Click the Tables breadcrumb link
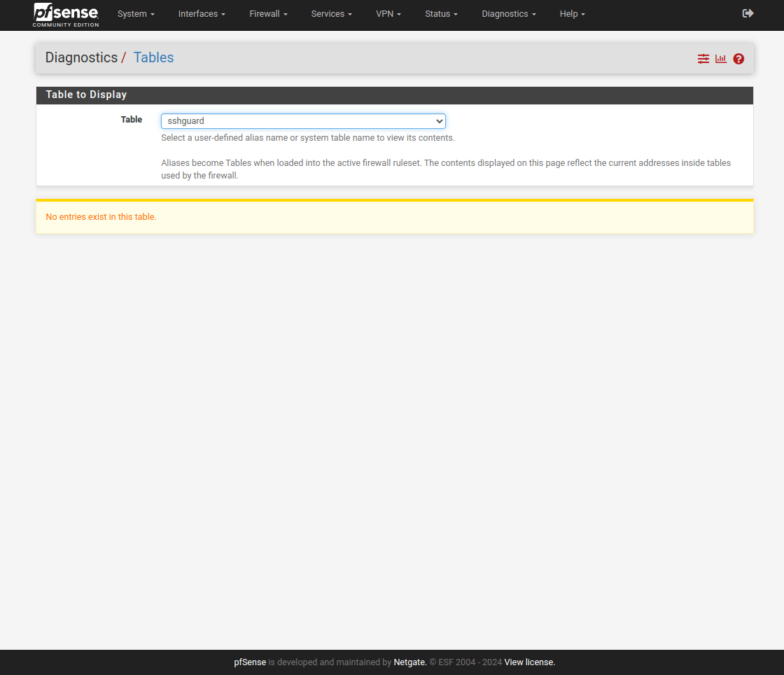 click(x=153, y=57)
